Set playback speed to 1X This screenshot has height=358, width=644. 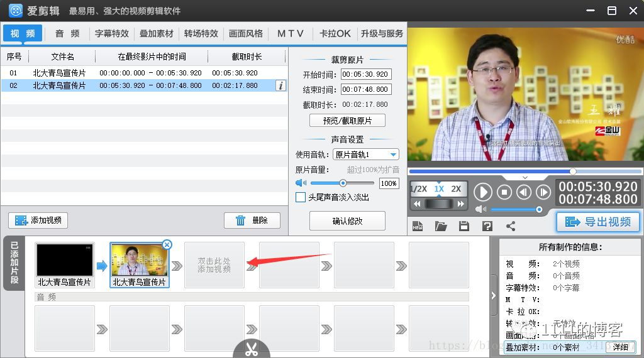(439, 188)
